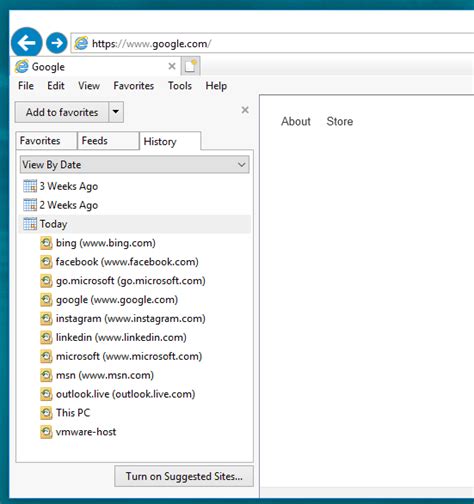
Task: Open the File menu
Action: pyautogui.click(x=26, y=86)
